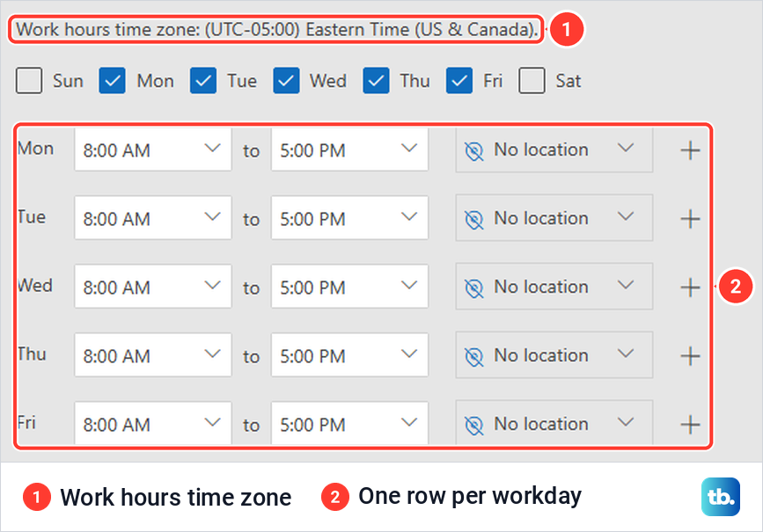Image resolution: width=763 pixels, height=532 pixels.
Task: Add another time slot for Thursday
Action: pos(690,356)
